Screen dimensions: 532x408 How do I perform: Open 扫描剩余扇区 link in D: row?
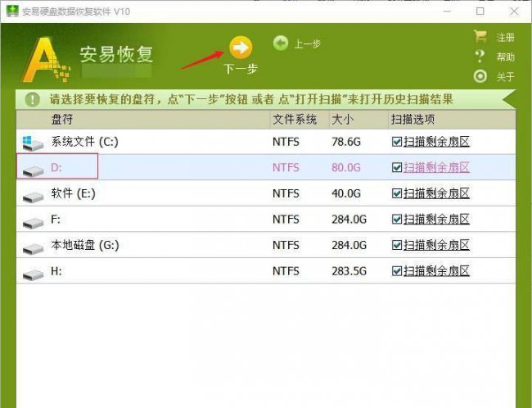(x=436, y=167)
